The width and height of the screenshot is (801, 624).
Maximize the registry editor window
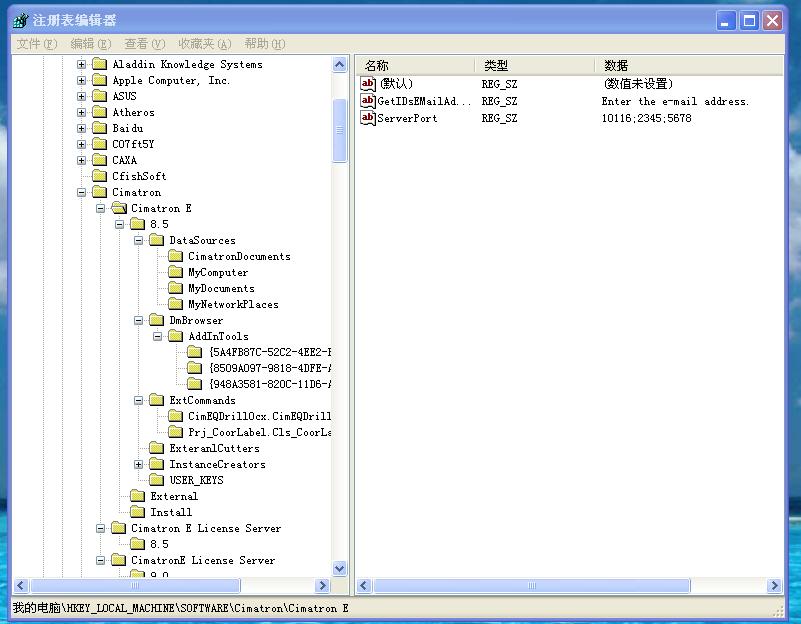749,21
